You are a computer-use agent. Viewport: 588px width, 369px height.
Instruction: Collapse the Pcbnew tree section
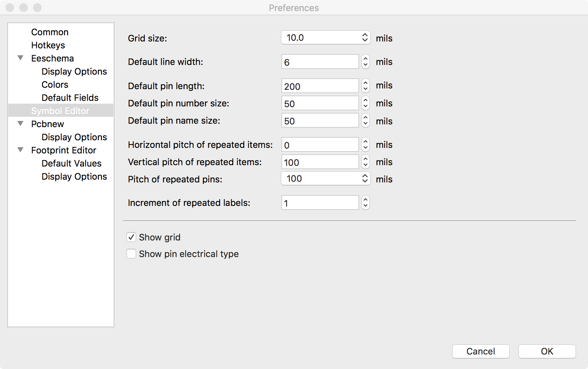click(21, 124)
